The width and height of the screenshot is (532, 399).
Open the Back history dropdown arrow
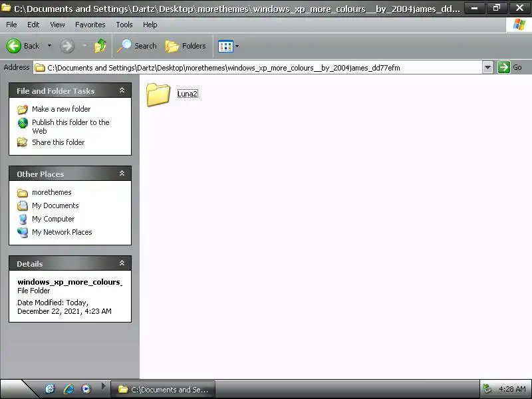point(49,46)
